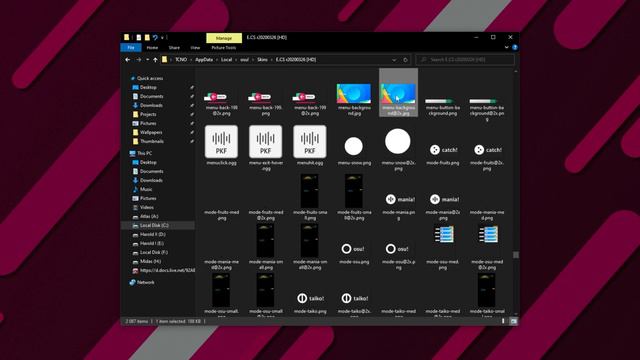Image resolution: width=640 pixels, height=360 pixels.
Task: Open the Share ribbon tab
Action: pos(174,48)
